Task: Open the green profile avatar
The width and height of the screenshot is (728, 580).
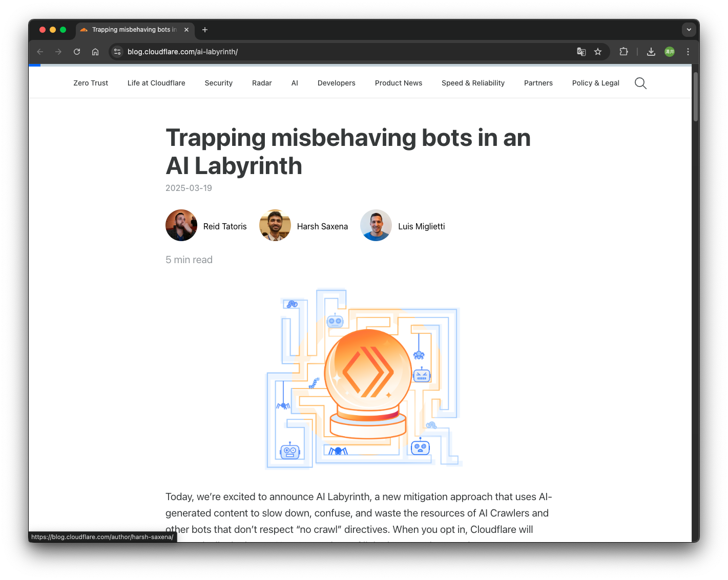Action: pos(670,52)
